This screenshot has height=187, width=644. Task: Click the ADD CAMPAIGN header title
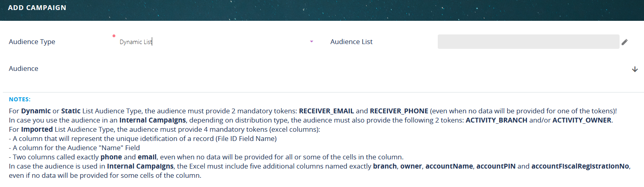point(37,8)
